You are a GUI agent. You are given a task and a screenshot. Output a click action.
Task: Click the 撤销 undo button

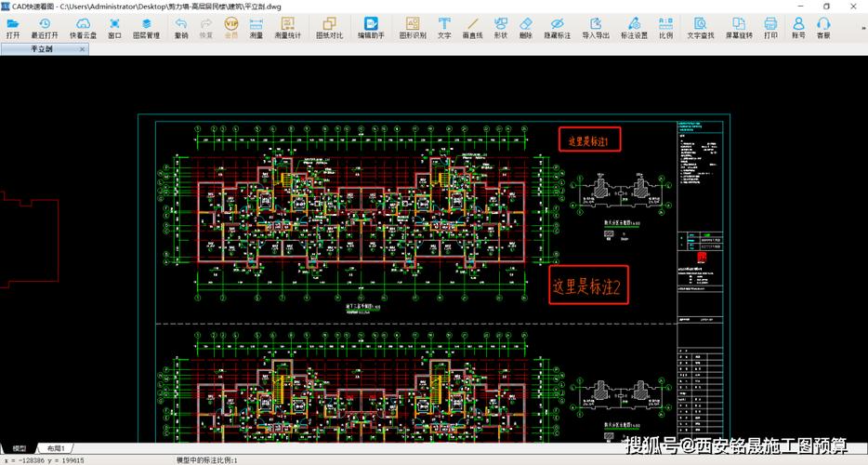click(x=181, y=28)
